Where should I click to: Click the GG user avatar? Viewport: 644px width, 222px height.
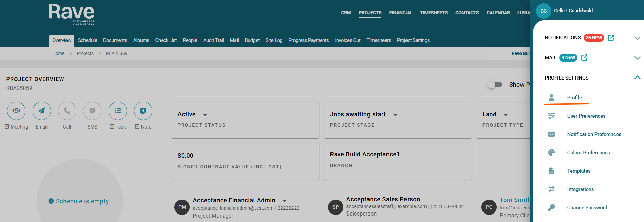click(x=544, y=11)
